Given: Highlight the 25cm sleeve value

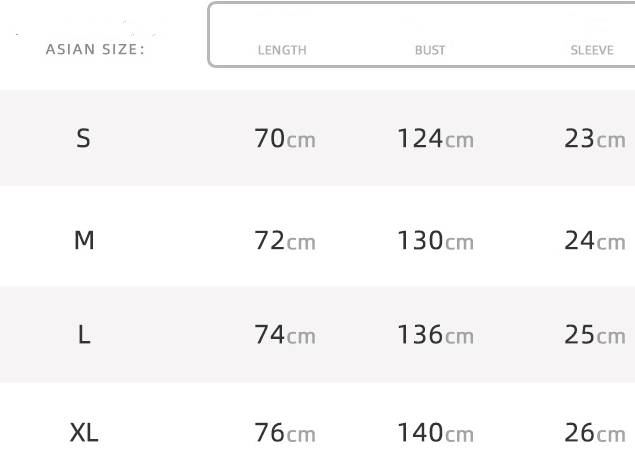Looking at the screenshot, I should point(595,335).
